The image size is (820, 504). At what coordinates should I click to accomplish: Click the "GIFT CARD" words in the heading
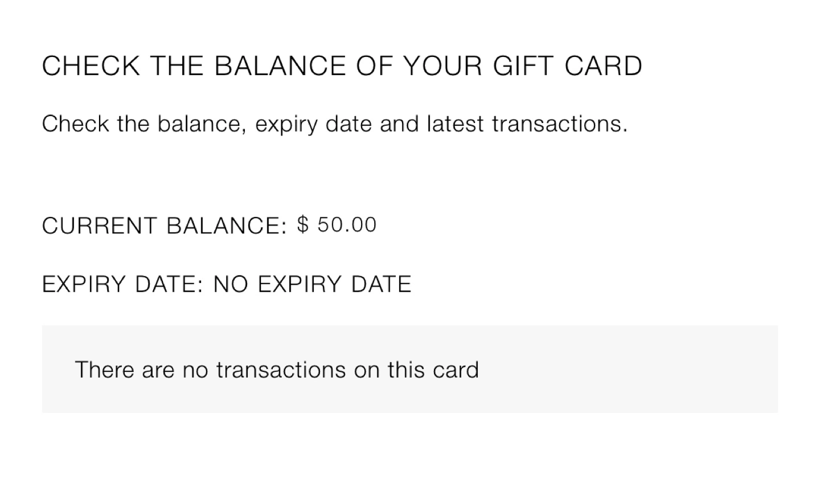click(x=567, y=66)
